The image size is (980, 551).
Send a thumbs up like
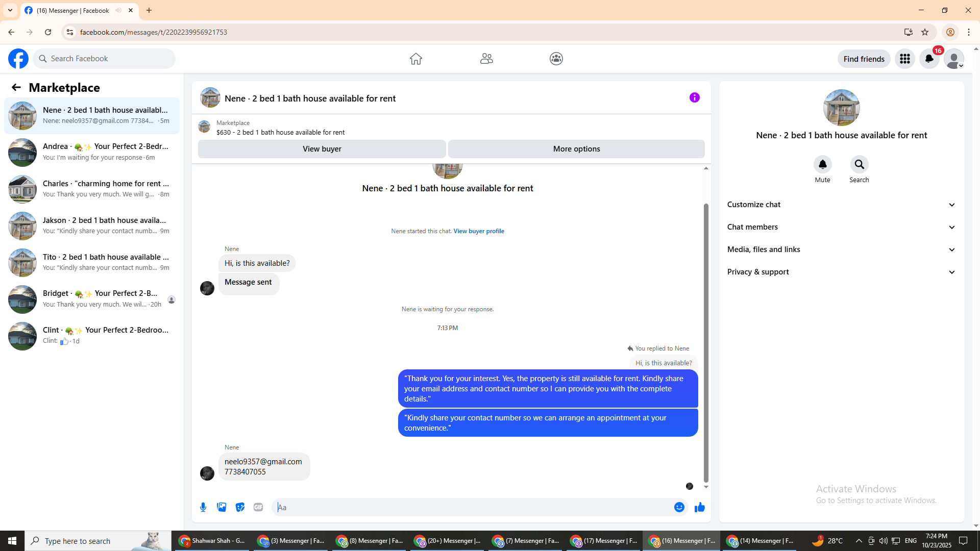(x=699, y=507)
